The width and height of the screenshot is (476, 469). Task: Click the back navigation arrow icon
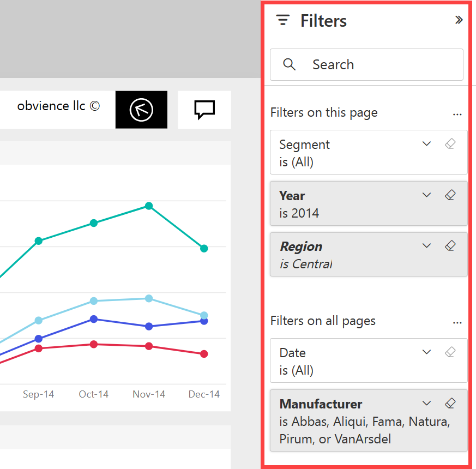141,110
